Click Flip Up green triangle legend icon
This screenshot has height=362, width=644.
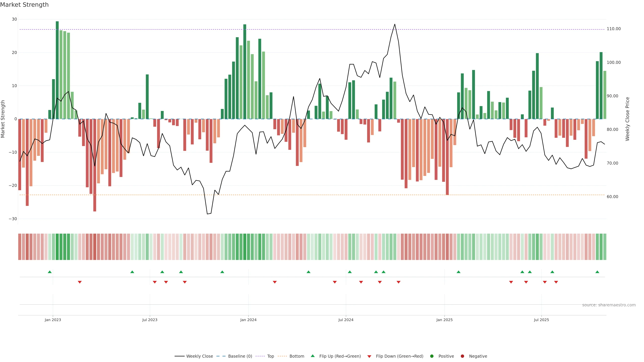click(312, 356)
